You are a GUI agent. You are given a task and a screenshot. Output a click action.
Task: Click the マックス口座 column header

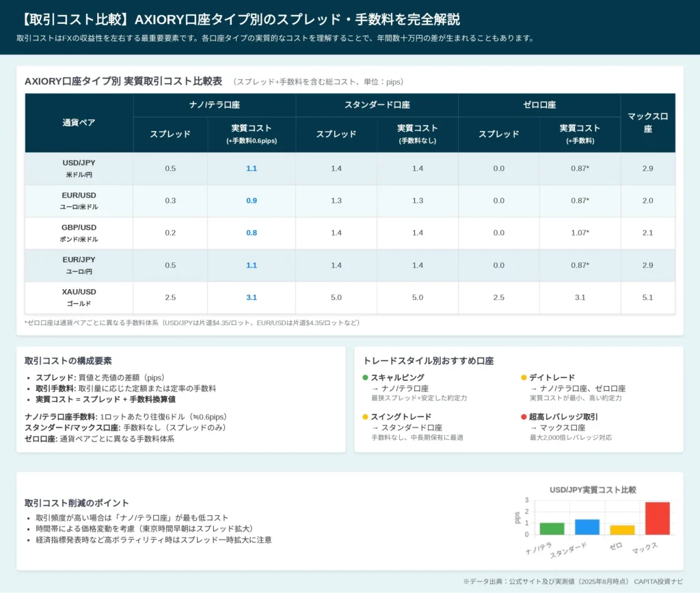pyautogui.click(x=648, y=123)
